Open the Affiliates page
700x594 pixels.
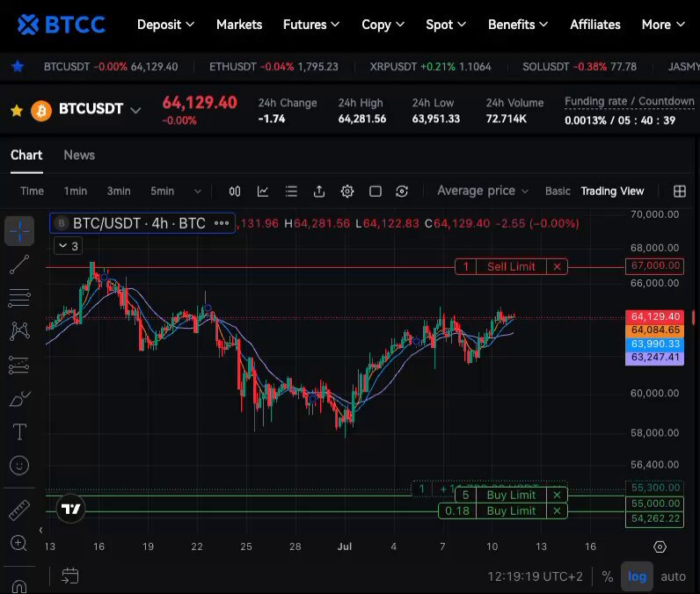click(x=595, y=25)
